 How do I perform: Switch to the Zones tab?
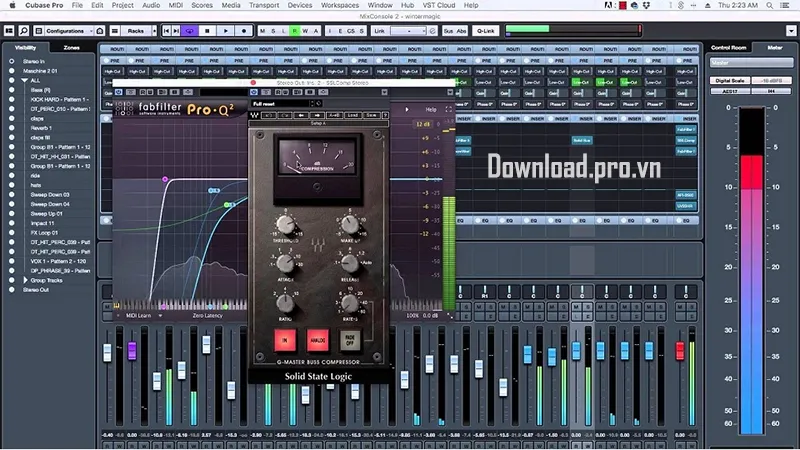point(71,47)
